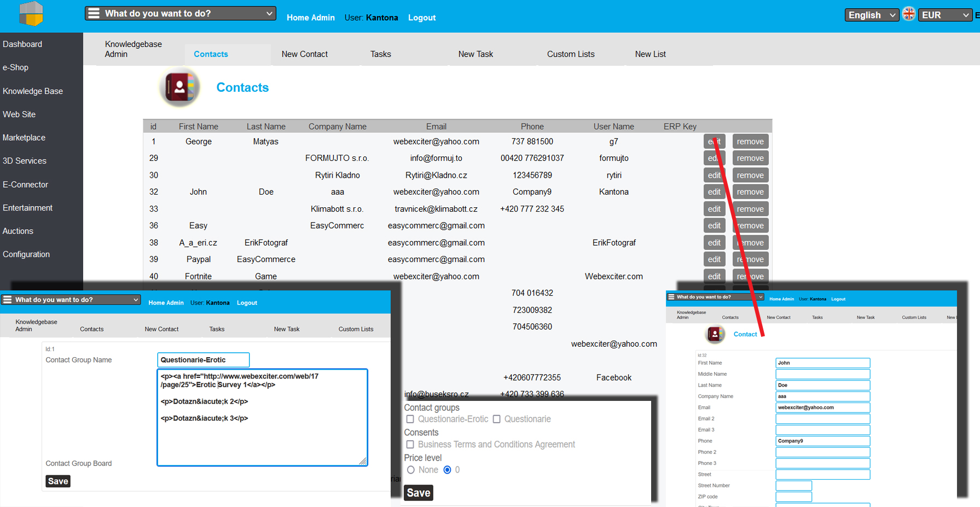Tick the Questionarie-Erotic contact group checkbox

[410, 419]
